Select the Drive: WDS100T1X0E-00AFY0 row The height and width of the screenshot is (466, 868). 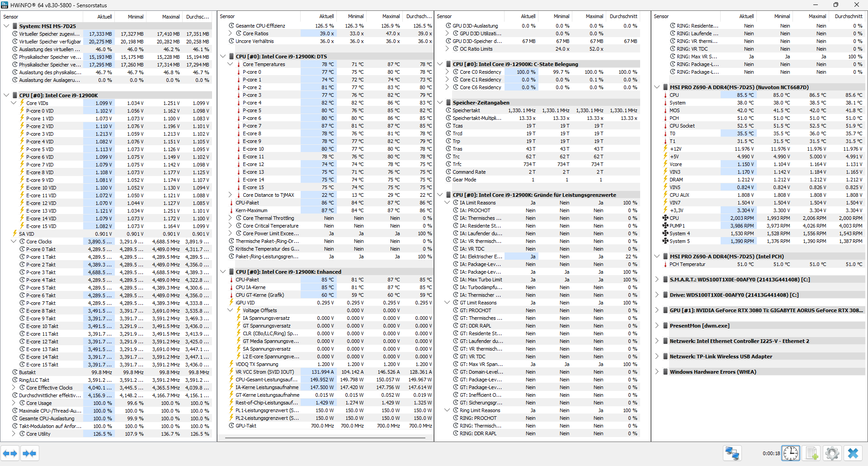tap(759, 295)
